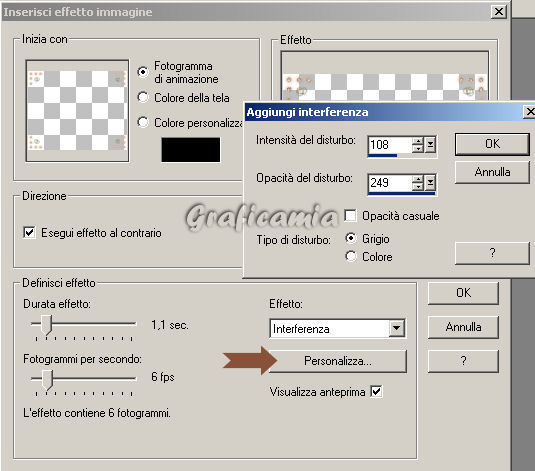The height and width of the screenshot is (471, 535).
Task: Choose Colore della tela option
Action: click(x=143, y=97)
